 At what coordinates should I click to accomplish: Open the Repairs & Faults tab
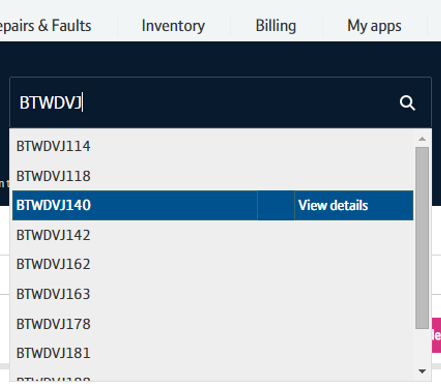coord(46,26)
